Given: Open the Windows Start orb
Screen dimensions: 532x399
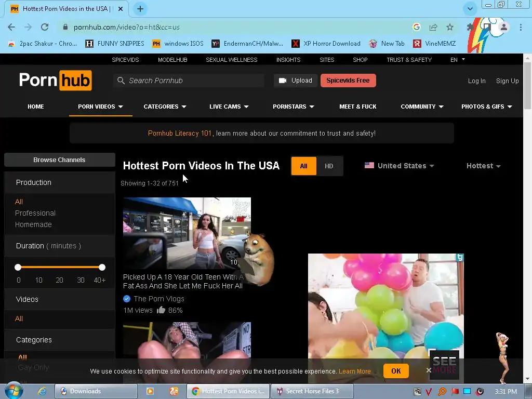Looking at the screenshot, I should 14,391.
